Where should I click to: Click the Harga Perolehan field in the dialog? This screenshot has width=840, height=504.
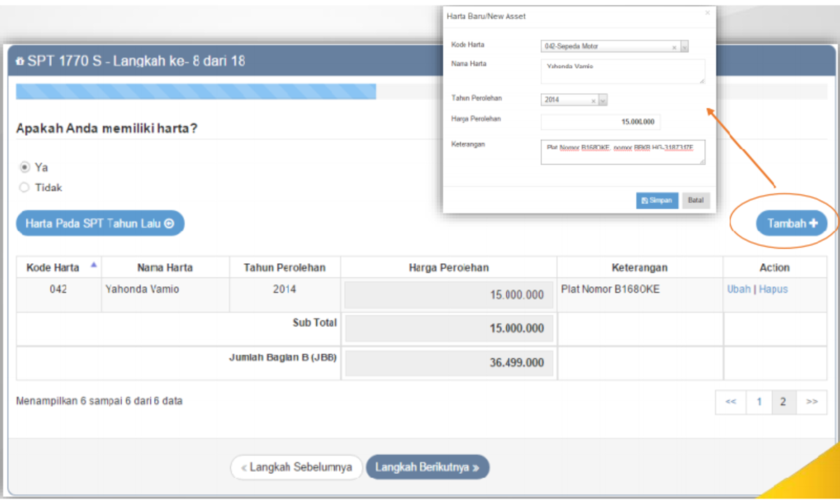coord(600,122)
